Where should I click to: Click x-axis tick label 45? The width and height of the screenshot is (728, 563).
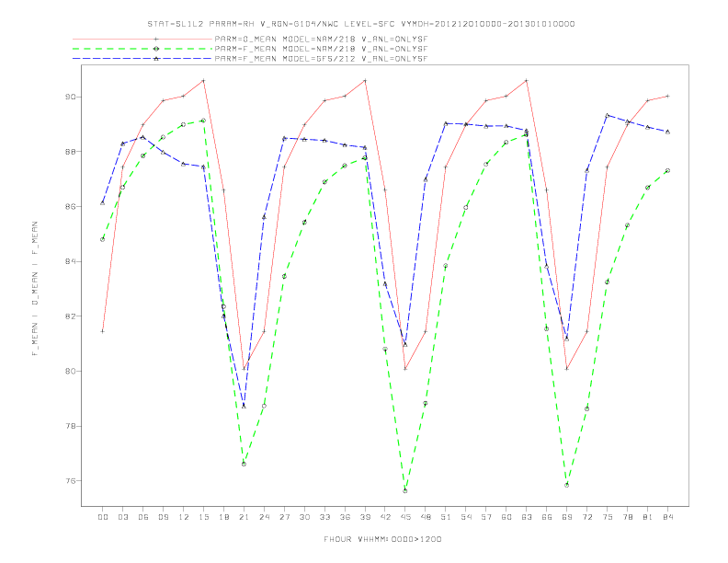tap(405, 517)
